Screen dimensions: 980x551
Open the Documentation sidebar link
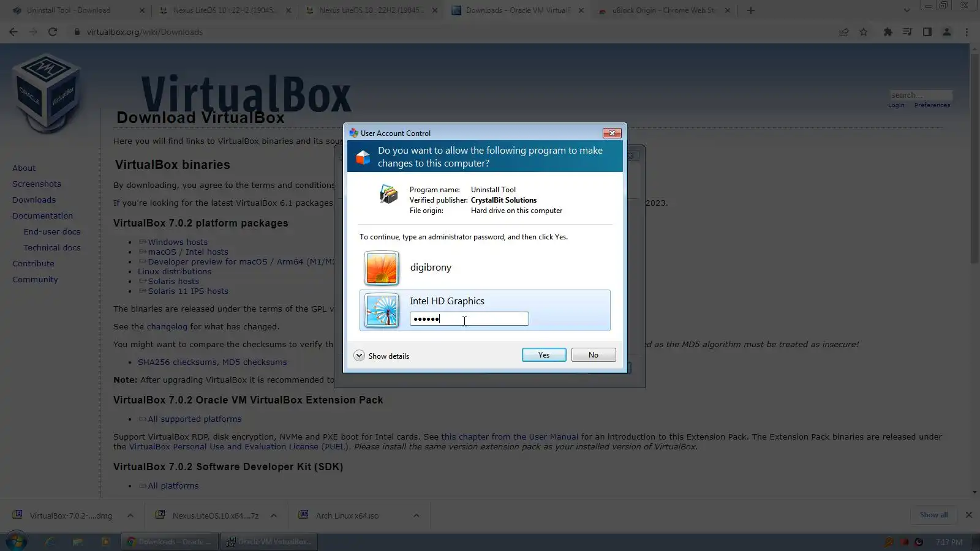[x=42, y=216]
